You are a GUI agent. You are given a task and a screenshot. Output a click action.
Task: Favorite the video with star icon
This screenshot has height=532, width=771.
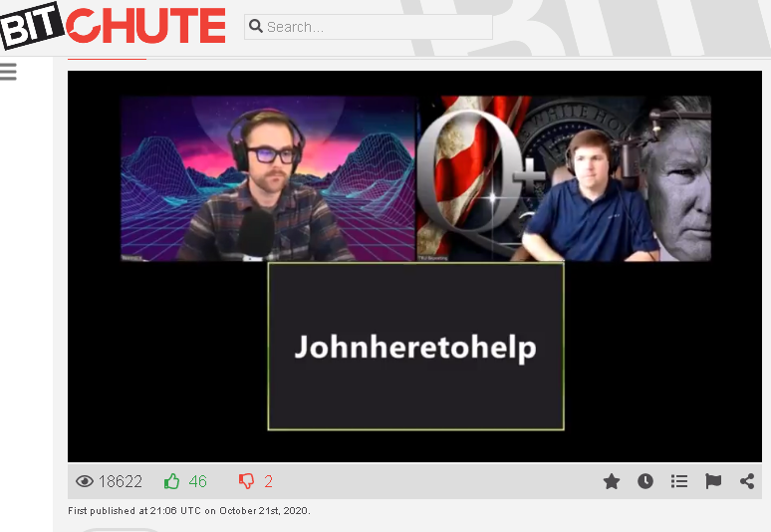[612, 481]
